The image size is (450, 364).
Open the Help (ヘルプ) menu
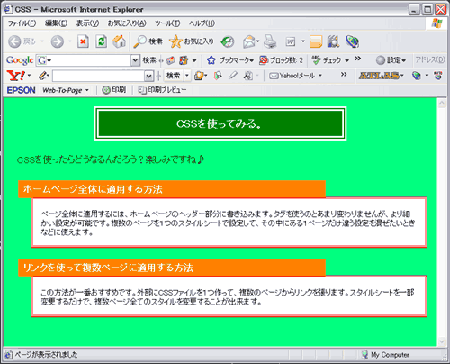pos(202,23)
